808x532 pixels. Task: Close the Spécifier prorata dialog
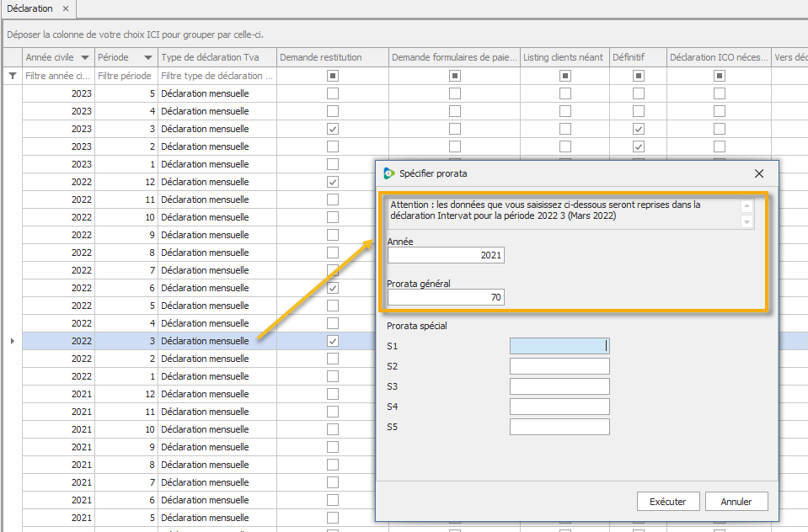pos(759,173)
